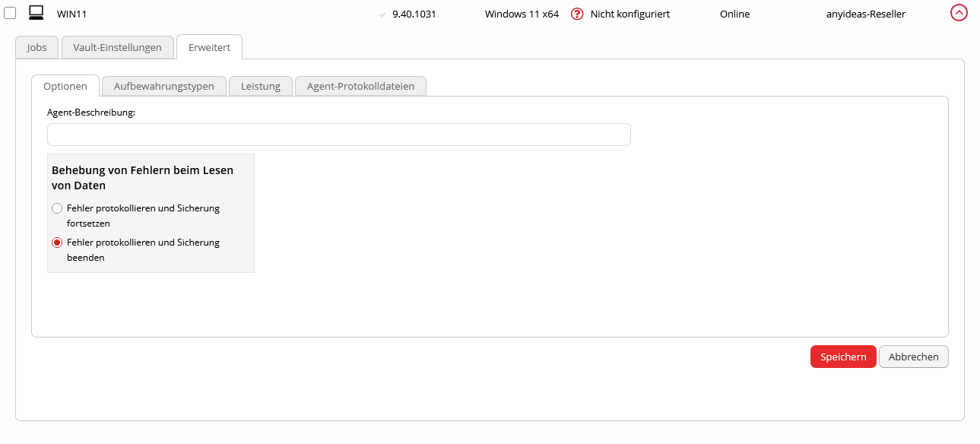Click the WIN11 computer name
The image size is (980, 444).
point(71,14)
